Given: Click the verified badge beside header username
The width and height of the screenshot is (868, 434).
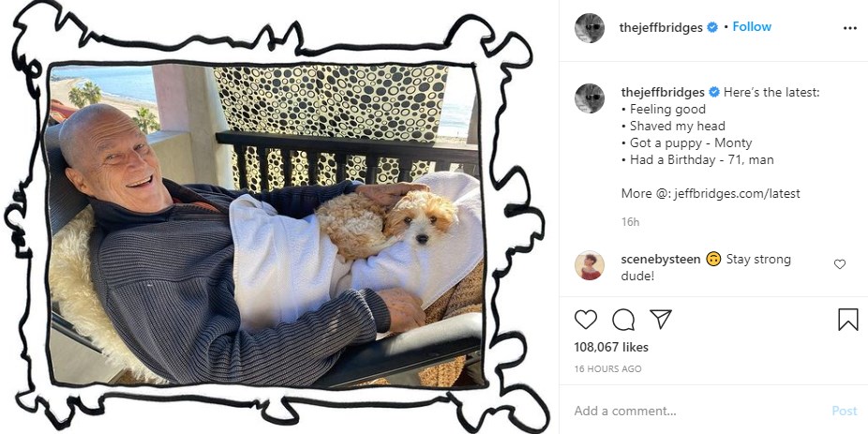Looking at the screenshot, I should [x=713, y=27].
